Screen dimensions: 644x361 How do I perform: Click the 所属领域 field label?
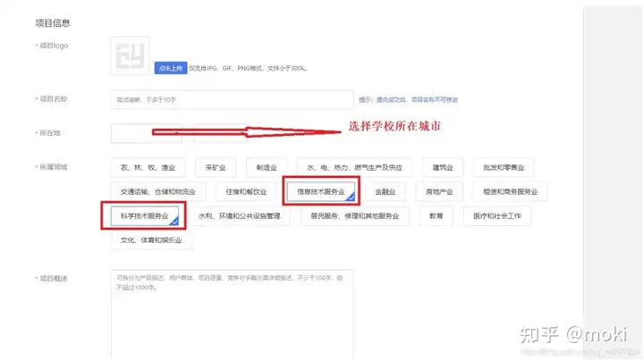point(54,167)
